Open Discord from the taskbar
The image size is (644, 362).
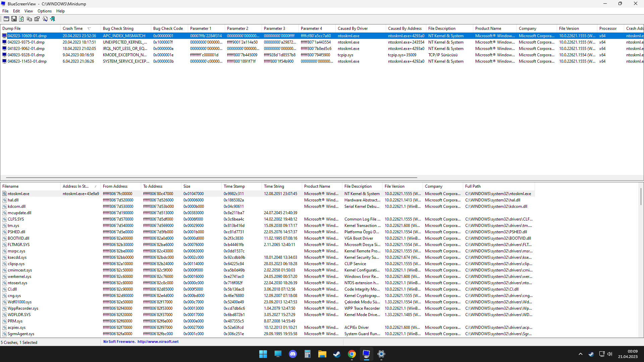293,354
